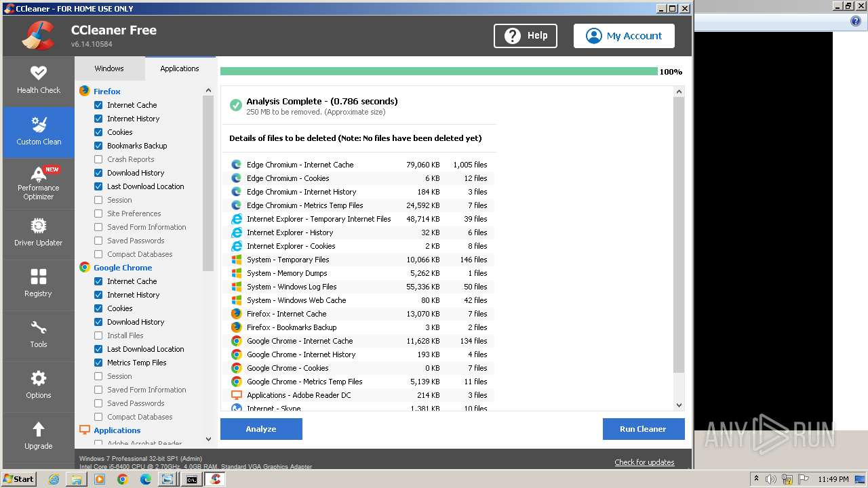
Task: Open the Tools section
Action: pos(39,334)
